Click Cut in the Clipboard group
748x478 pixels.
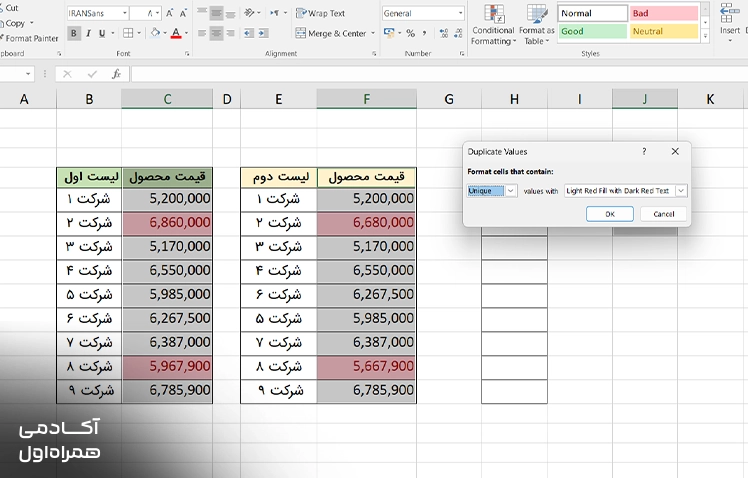tap(9, 8)
